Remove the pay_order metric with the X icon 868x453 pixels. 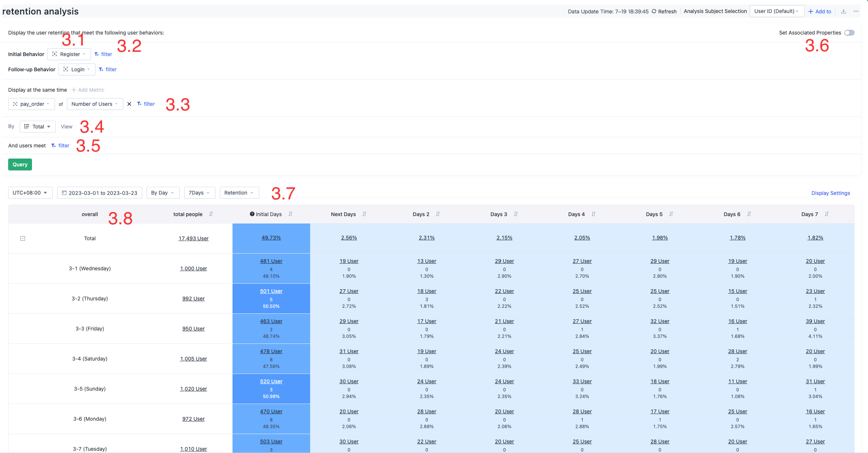point(129,104)
